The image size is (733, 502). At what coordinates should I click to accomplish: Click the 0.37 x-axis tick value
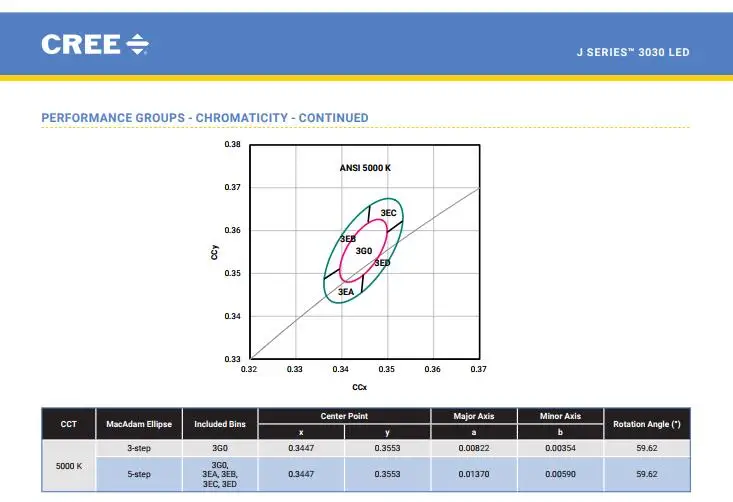click(478, 369)
